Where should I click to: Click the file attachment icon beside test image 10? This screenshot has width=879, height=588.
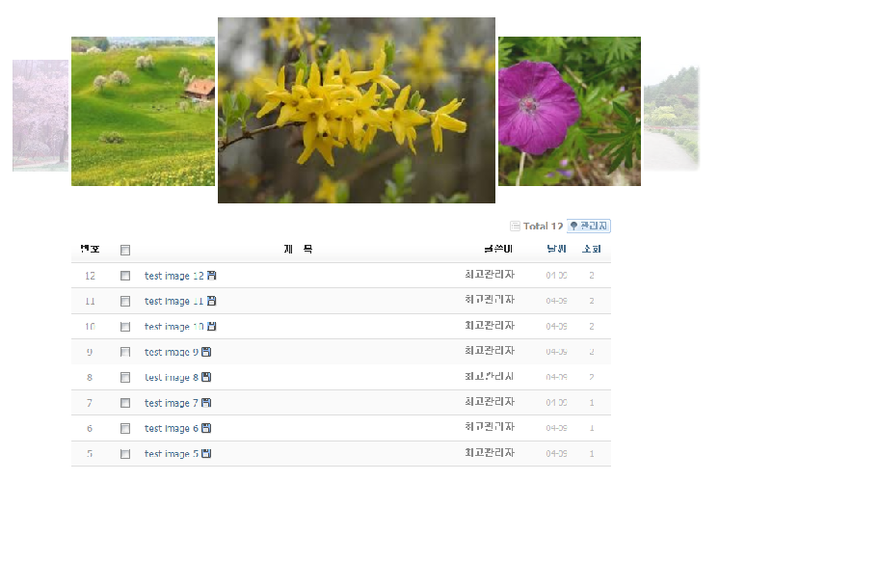212,327
